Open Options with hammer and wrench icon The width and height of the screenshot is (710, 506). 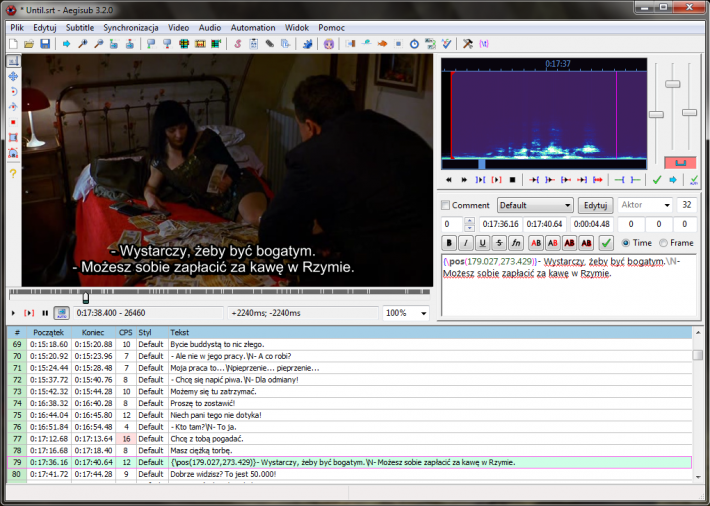click(x=468, y=44)
